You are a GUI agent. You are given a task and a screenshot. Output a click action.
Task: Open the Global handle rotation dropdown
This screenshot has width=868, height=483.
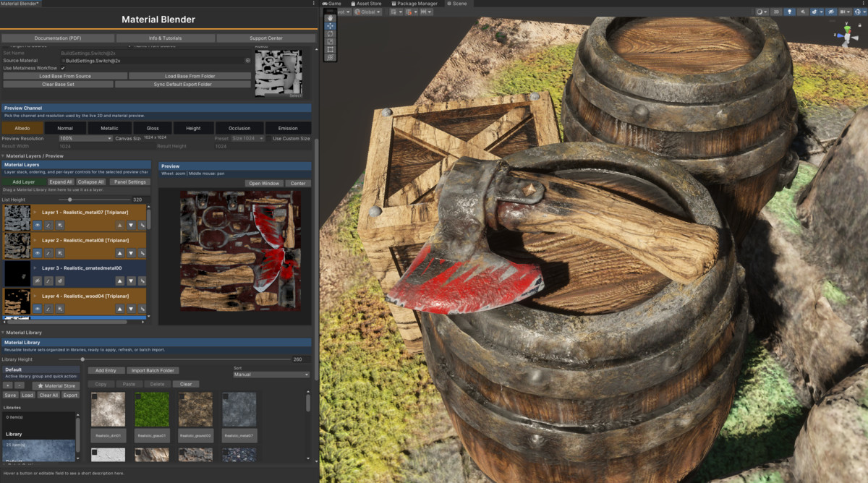367,12
